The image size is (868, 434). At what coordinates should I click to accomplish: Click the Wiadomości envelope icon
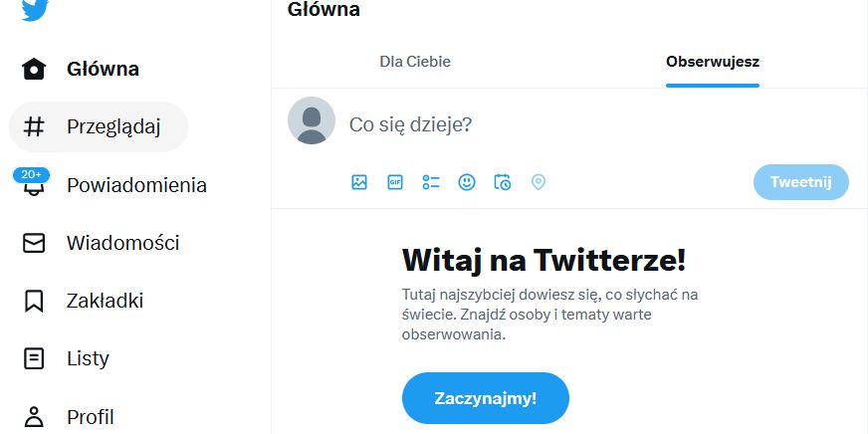click(x=34, y=243)
